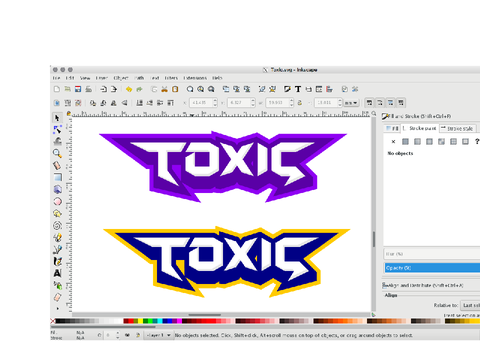Toggle current layer visibility eye icon
This screenshot has height=360, width=480.
[x=127, y=335]
